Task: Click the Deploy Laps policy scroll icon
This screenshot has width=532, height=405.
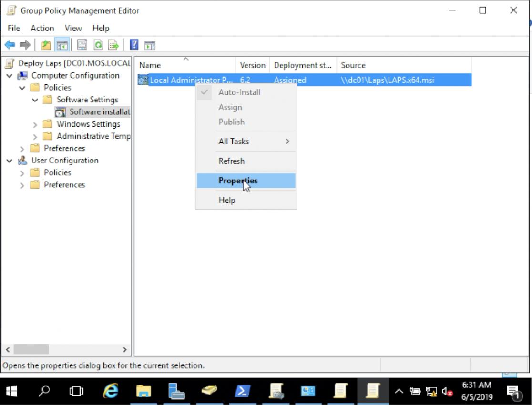Action: pyautogui.click(x=10, y=63)
